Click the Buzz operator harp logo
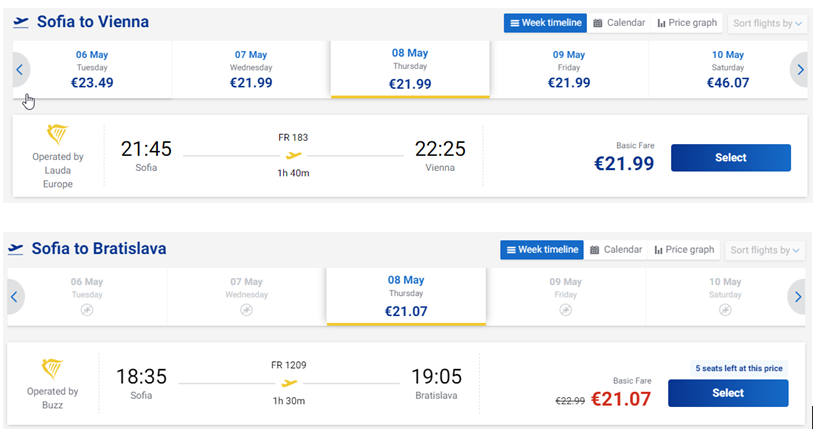Image resolution: width=819 pixels, height=430 pixels. [x=52, y=369]
